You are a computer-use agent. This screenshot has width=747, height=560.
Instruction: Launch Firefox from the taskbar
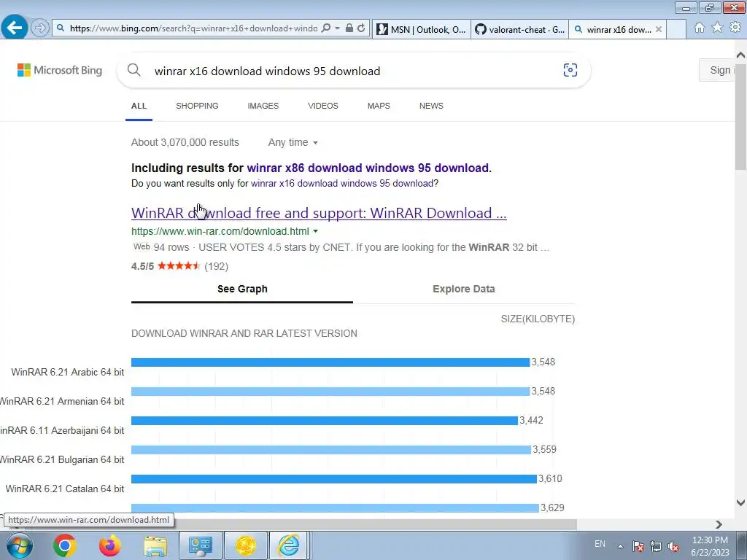110,545
